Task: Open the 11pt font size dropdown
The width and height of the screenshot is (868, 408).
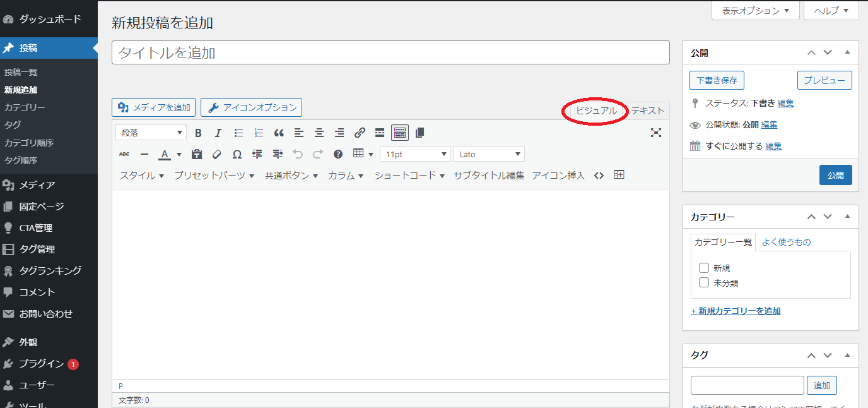Action: click(415, 154)
